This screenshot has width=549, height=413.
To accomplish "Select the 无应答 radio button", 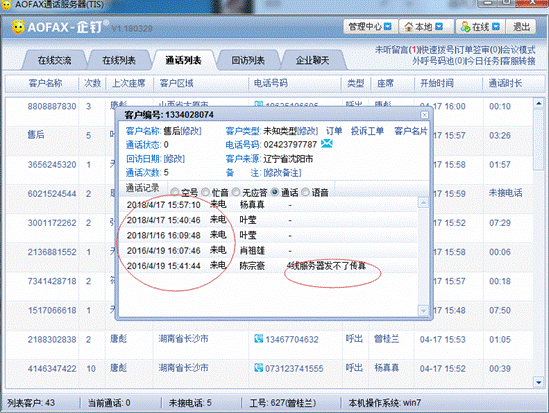I will tap(236, 192).
